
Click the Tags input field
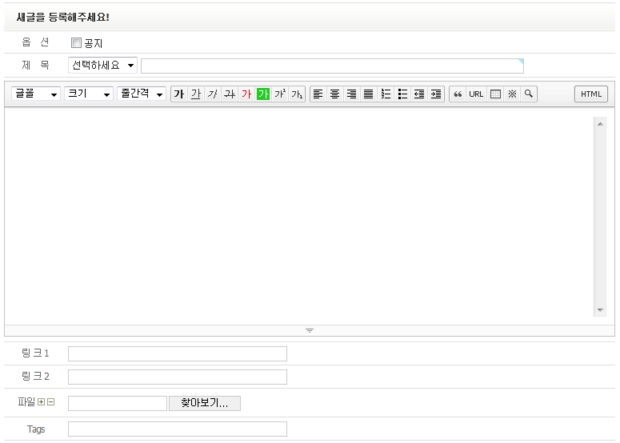tap(177, 429)
